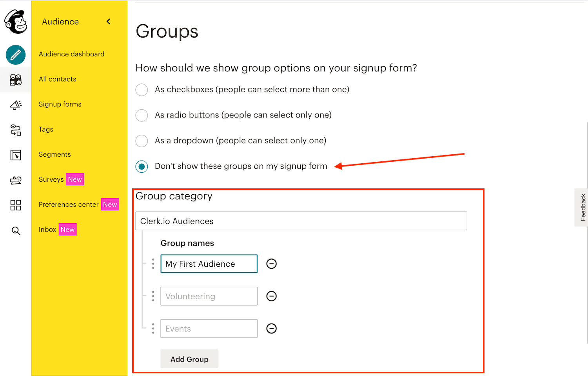Image resolution: width=588 pixels, height=376 pixels.
Task: Open the Integrations grid icon
Action: point(16,205)
